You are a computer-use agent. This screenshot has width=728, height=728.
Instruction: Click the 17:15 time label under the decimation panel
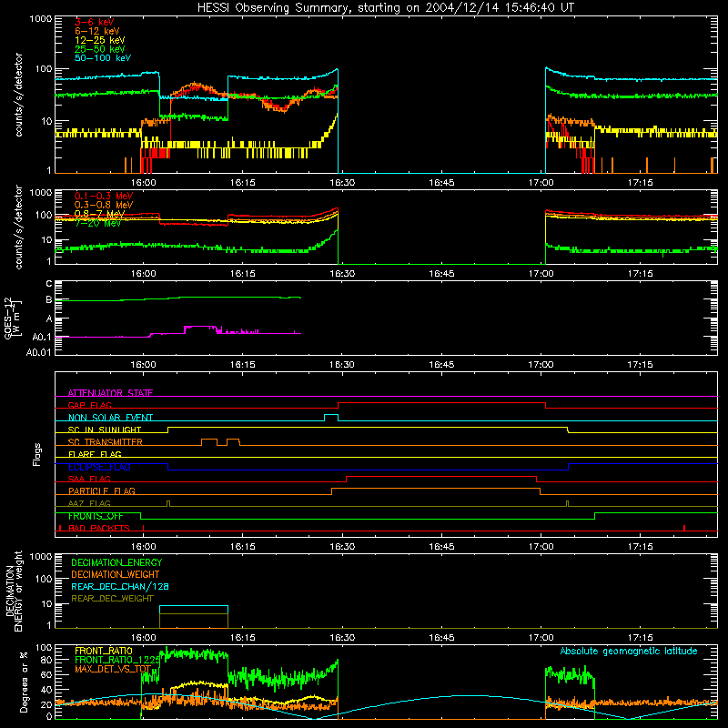(641, 638)
